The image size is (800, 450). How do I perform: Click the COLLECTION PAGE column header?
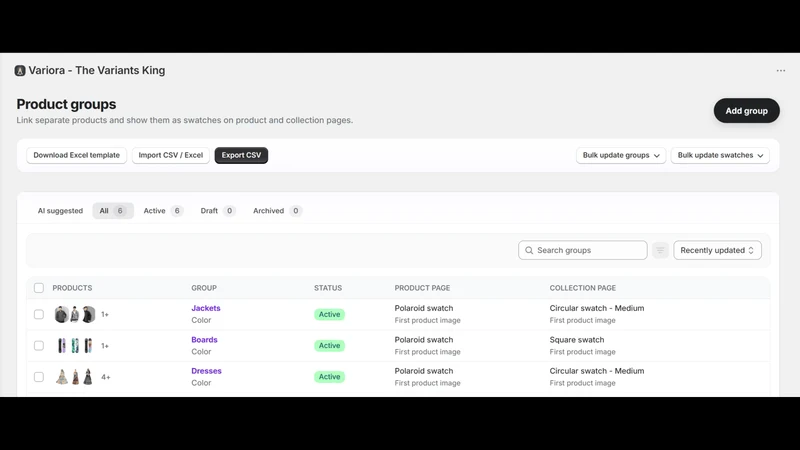(x=583, y=288)
